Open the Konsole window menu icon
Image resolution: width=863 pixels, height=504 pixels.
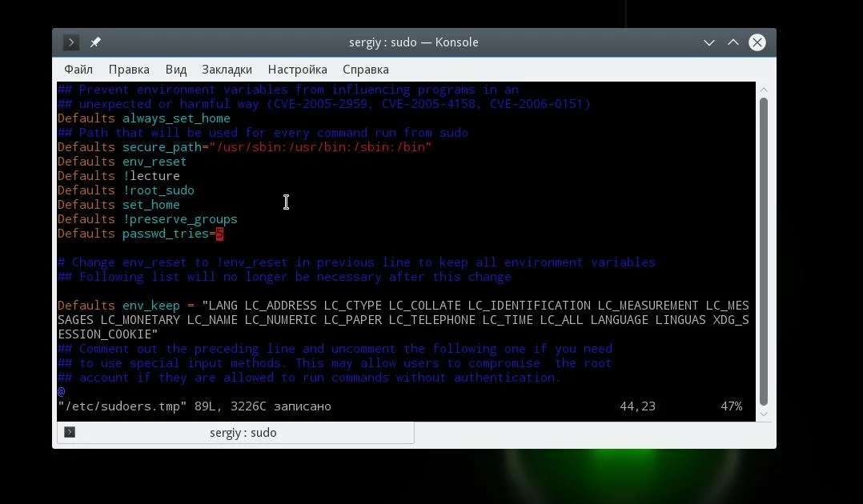(x=71, y=42)
